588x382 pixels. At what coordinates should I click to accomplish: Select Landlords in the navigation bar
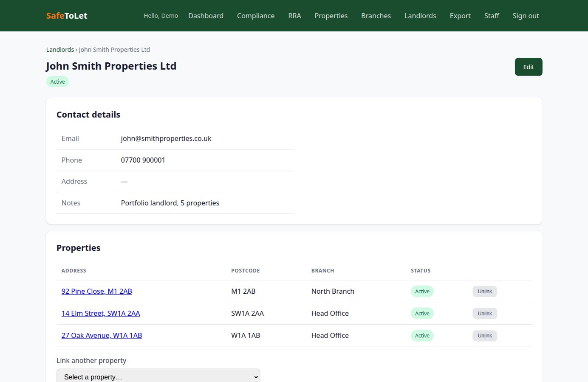[420, 16]
